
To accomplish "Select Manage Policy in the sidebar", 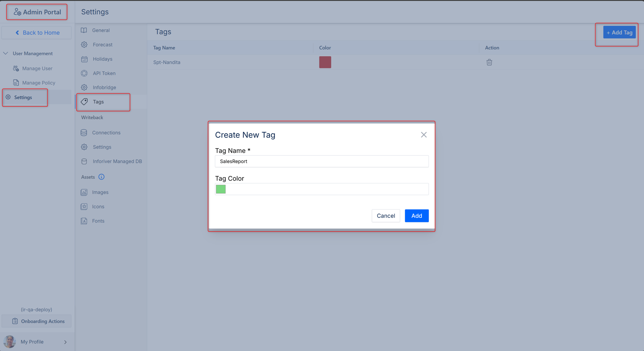I will point(39,83).
